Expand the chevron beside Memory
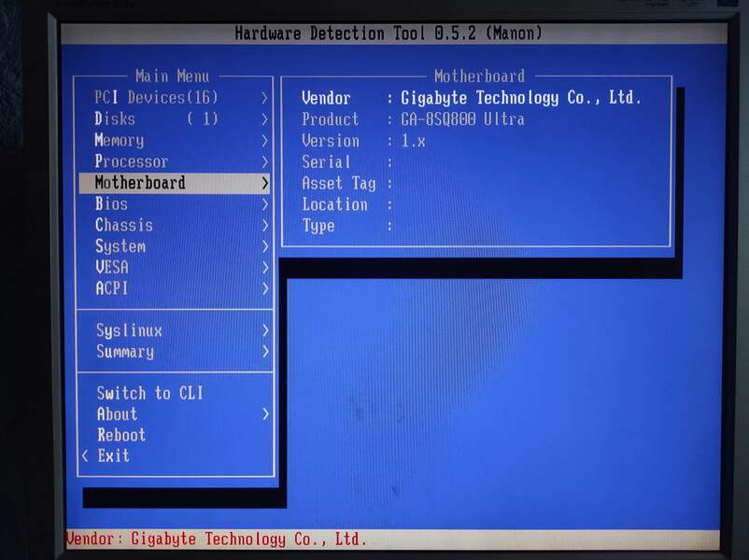Image resolution: width=749 pixels, height=560 pixels. click(264, 140)
